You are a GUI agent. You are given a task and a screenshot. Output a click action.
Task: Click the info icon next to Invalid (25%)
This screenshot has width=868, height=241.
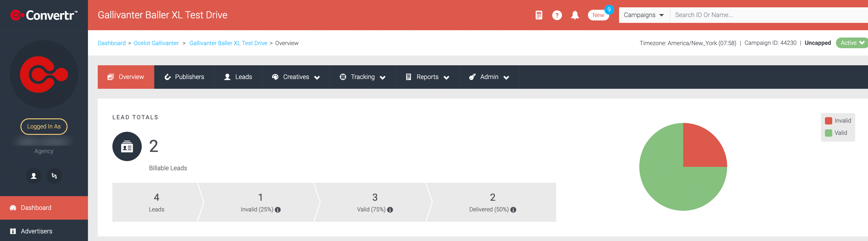point(278,210)
